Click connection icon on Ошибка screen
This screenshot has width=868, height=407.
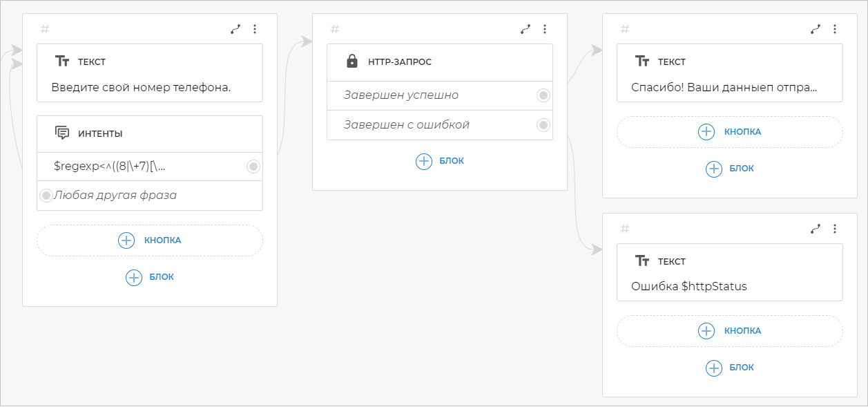click(x=816, y=229)
